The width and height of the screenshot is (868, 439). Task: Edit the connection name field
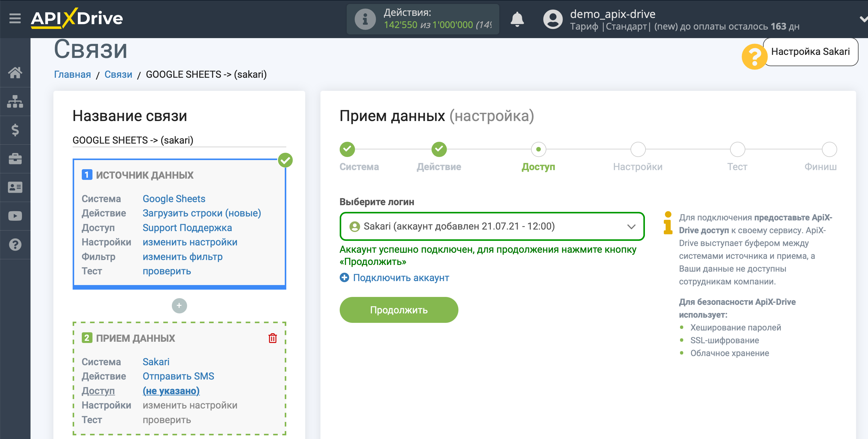179,140
